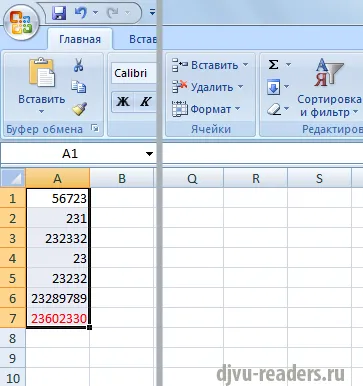
Task: Click cell containing 23232
Action: (58, 278)
